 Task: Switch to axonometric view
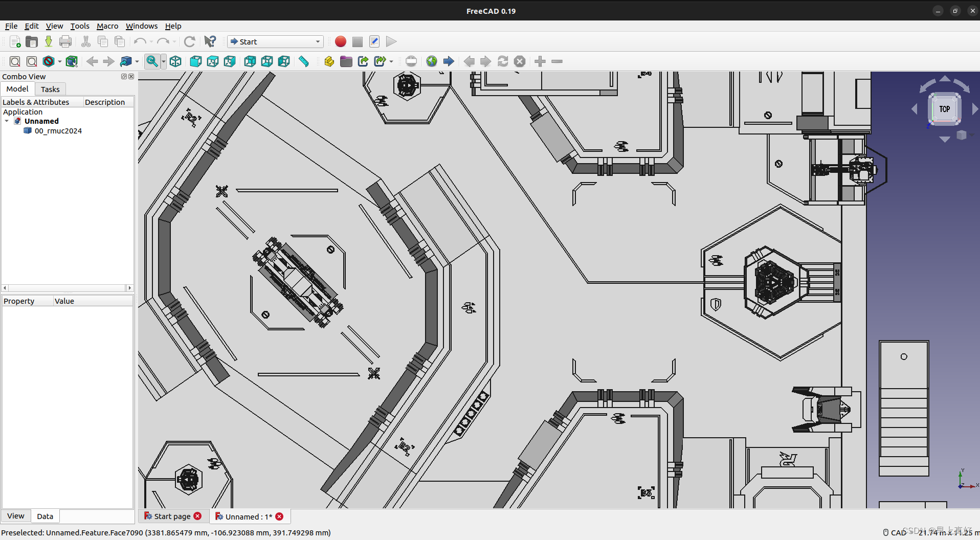175,61
